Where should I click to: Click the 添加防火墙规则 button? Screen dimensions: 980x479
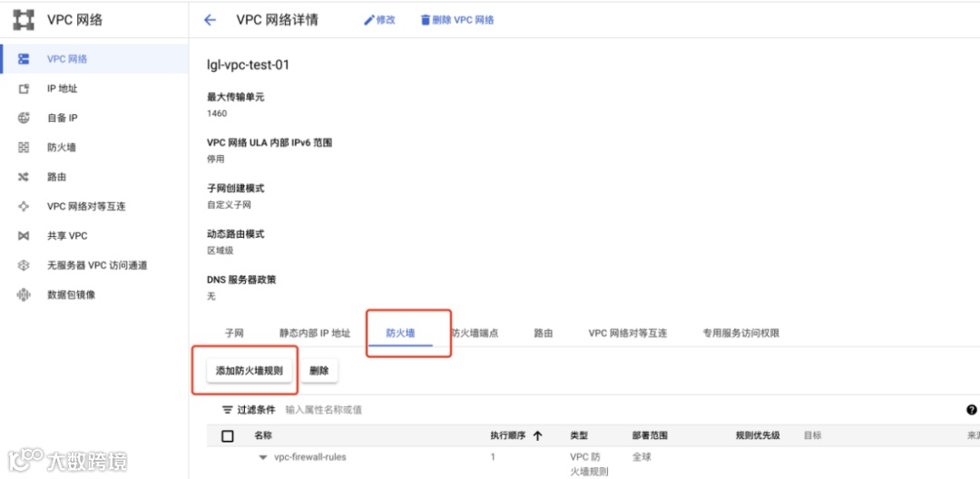point(250,370)
